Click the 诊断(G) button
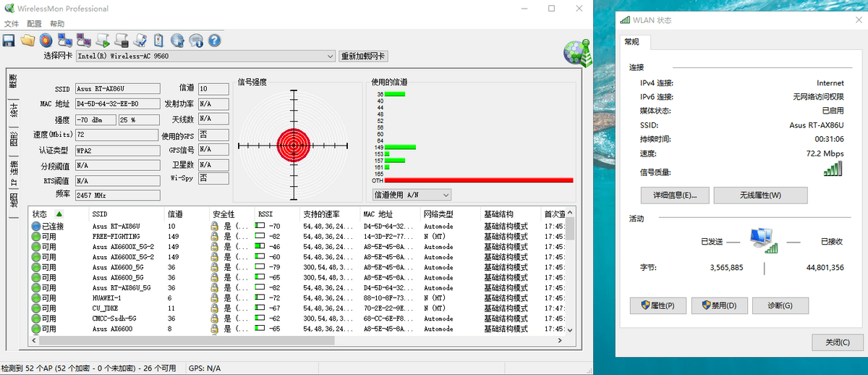The width and height of the screenshot is (868, 375). [x=780, y=306]
